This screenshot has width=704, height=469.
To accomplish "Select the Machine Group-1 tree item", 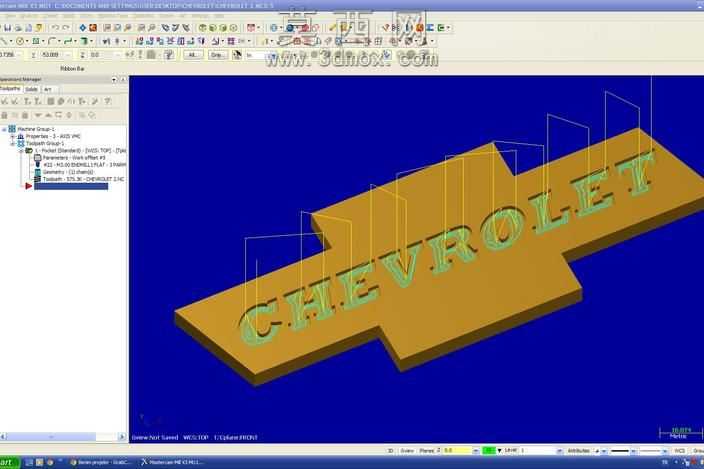I will pyautogui.click(x=36, y=129).
